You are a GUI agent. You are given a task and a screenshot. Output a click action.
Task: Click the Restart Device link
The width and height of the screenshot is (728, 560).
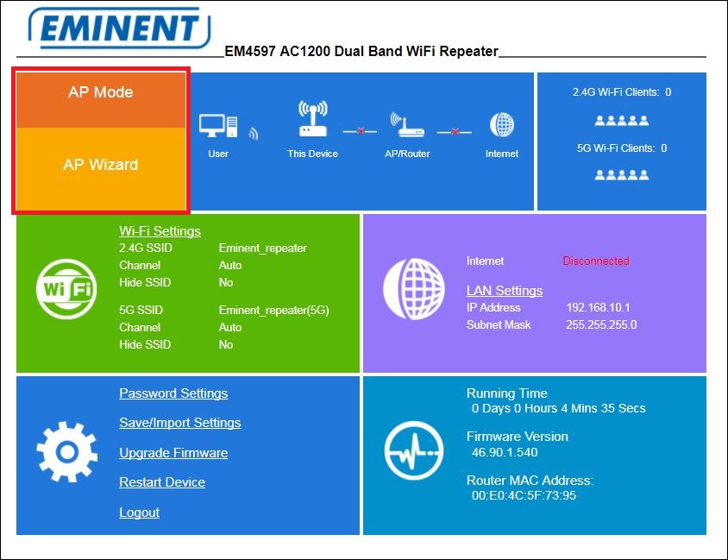pyautogui.click(x=162, y=482)
